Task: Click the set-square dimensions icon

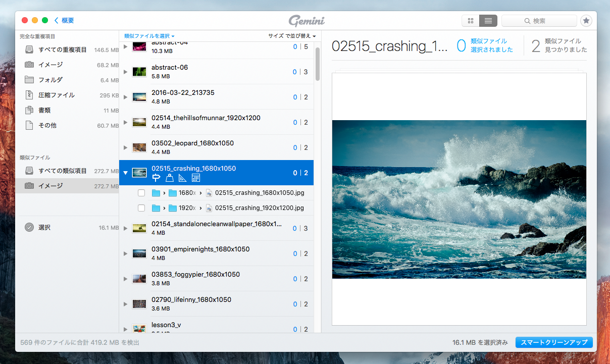Action: (x=183, y=178)
